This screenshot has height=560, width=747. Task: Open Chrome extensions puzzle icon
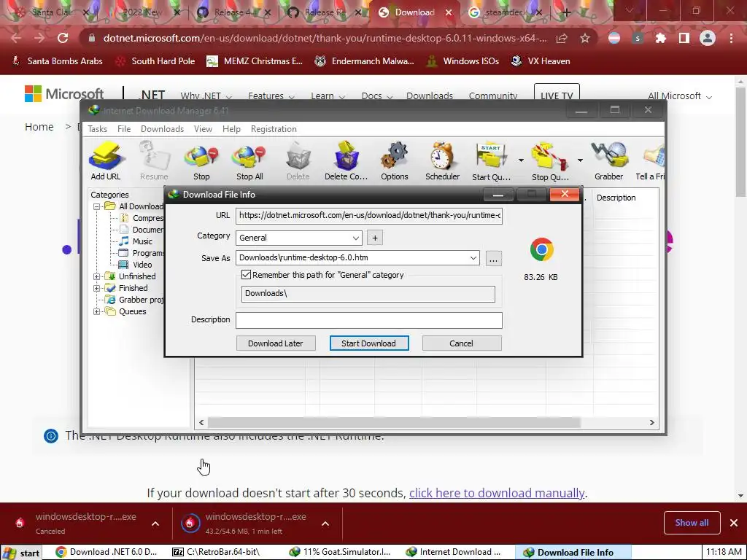661,38
